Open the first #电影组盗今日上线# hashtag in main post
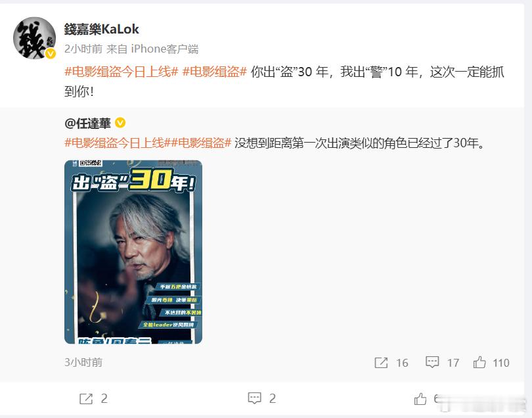The image size is (532, 418). (x=122, y=72)
